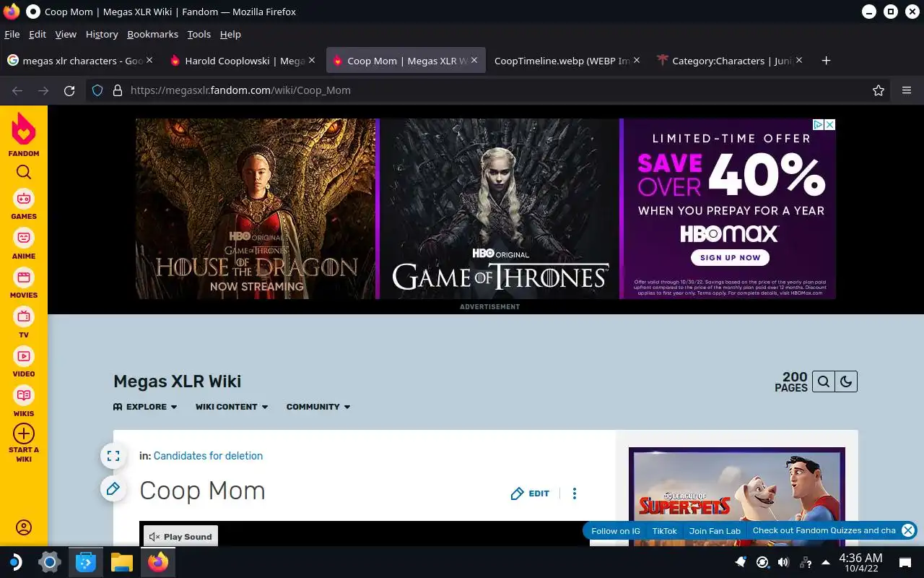Unmute video via Play Sound button
Image resolution: width=924 pixels, height=578 pixels.
coord(180,537)
